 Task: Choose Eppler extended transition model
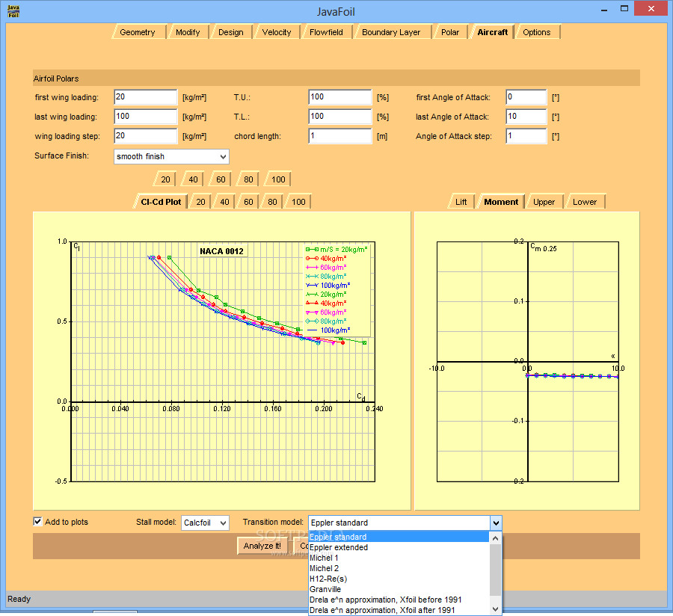[x=399, y=547]
